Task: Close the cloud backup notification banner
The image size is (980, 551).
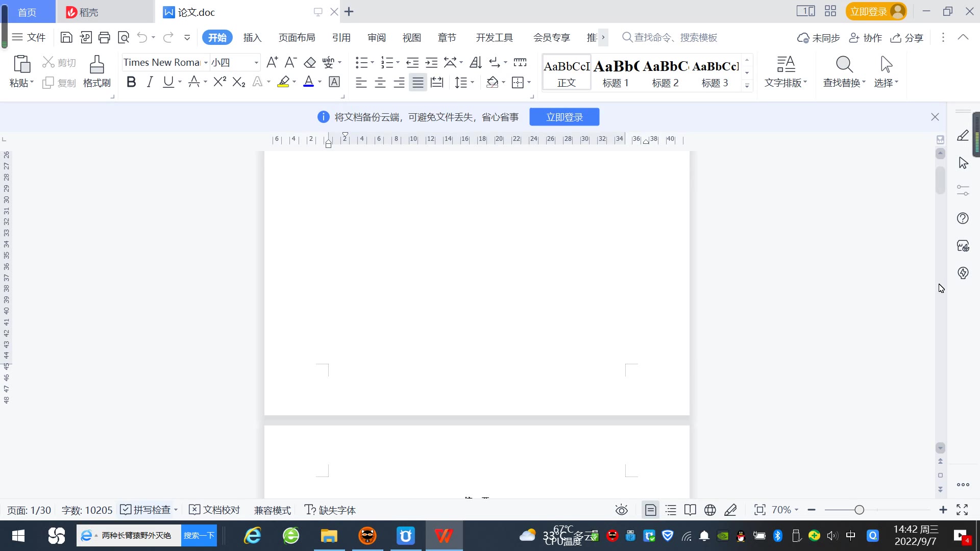Action: click(935, 117)
